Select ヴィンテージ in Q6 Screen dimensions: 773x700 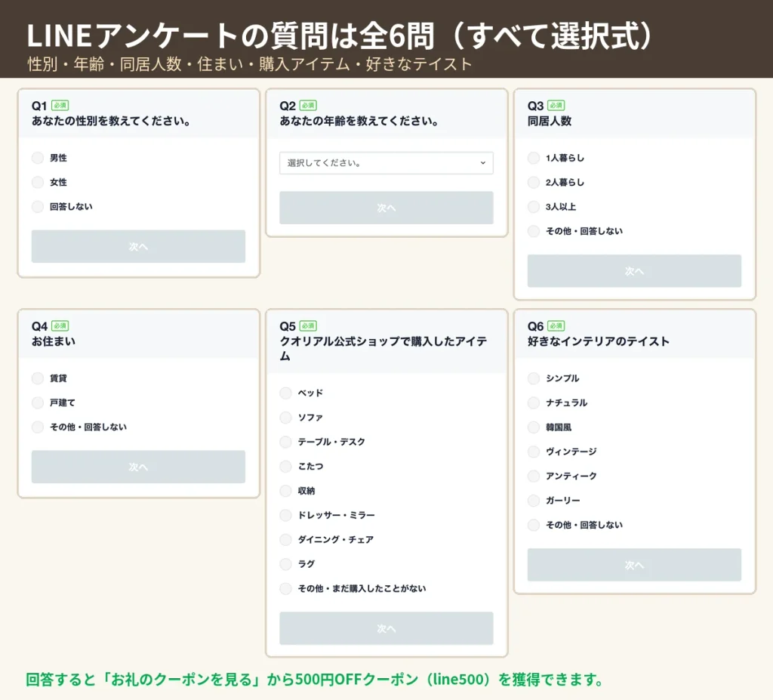click(534, 452)
